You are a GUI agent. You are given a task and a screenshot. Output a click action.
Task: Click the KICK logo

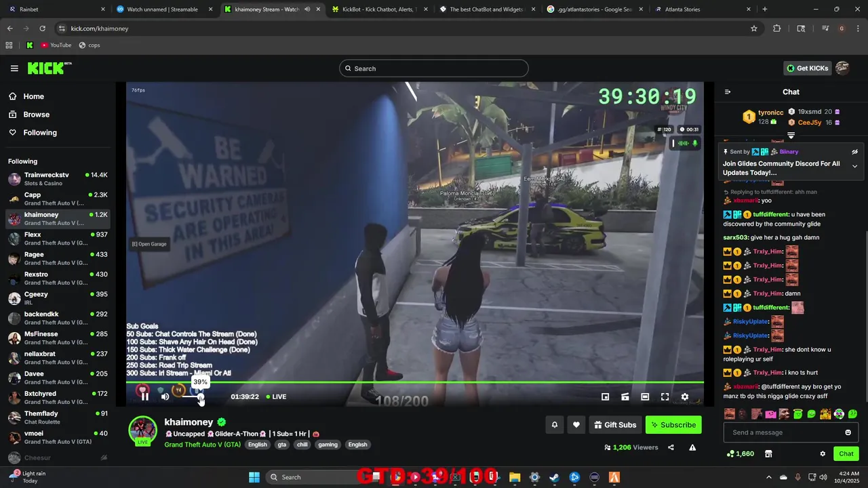pos(49,68)
